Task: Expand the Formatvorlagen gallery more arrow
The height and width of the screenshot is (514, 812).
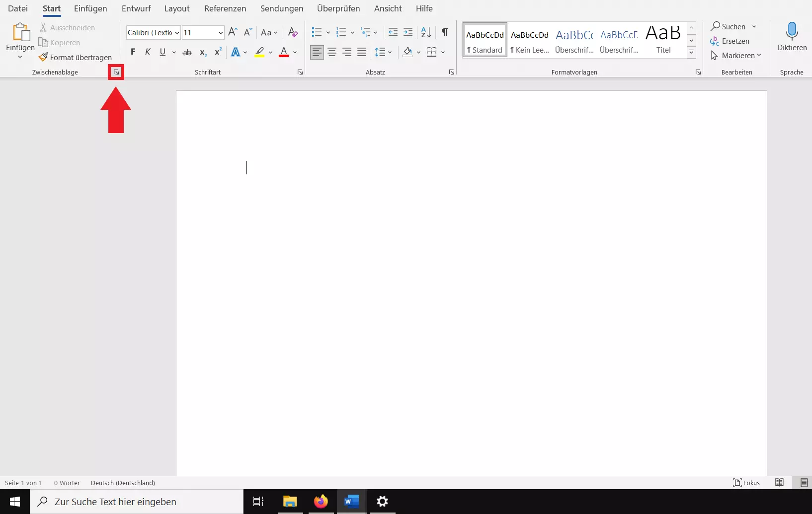Action: [x=691, y=52]
